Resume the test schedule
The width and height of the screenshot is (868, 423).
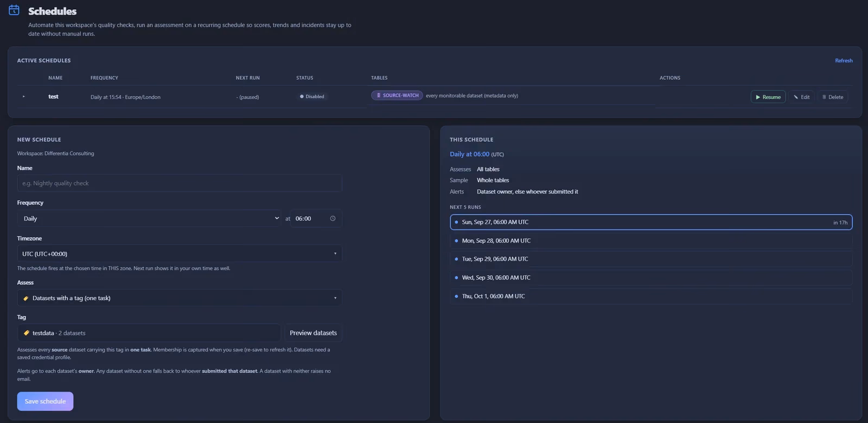[x=768, y=97]
